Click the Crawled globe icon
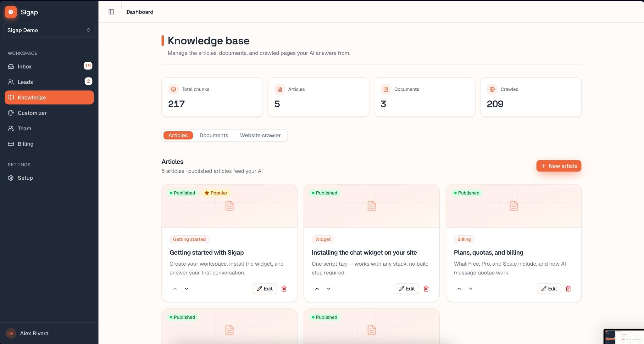Image resolution: width=644 pixels, height=344 pixels. 492,89
